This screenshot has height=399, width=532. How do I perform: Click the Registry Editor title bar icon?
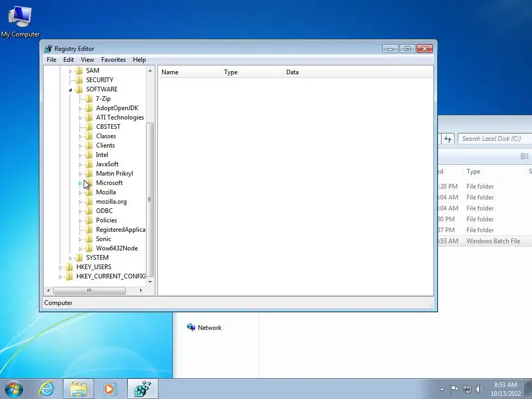[48, 49]
